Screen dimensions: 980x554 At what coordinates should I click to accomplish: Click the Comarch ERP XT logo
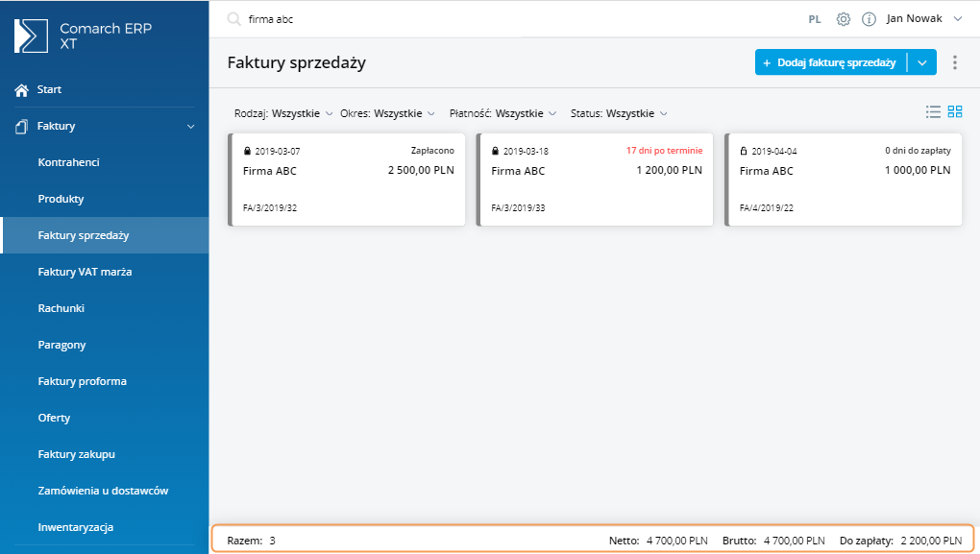pos(32,36)
